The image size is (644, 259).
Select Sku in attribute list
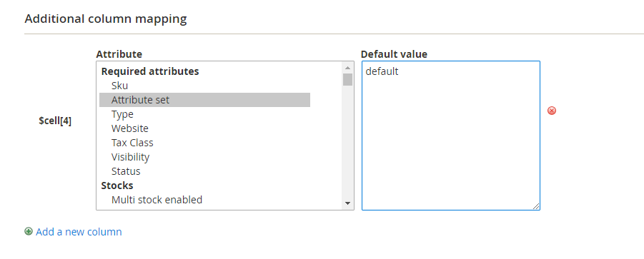click(204, 86)
